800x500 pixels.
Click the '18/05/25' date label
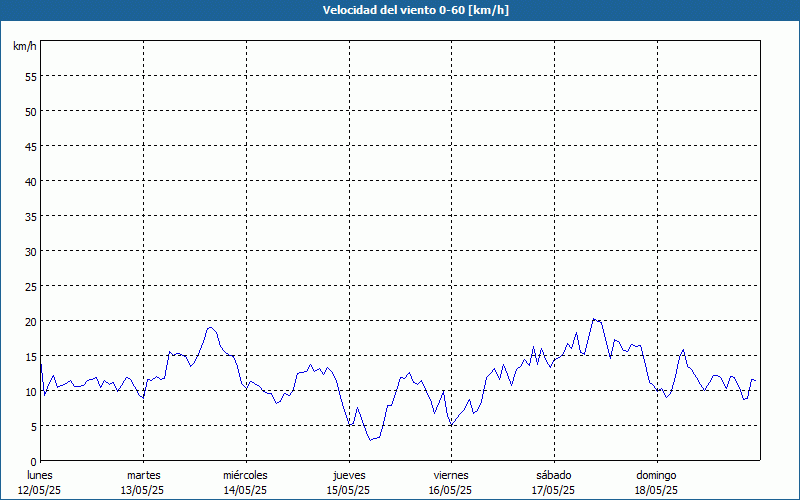[x=656, y=490]
